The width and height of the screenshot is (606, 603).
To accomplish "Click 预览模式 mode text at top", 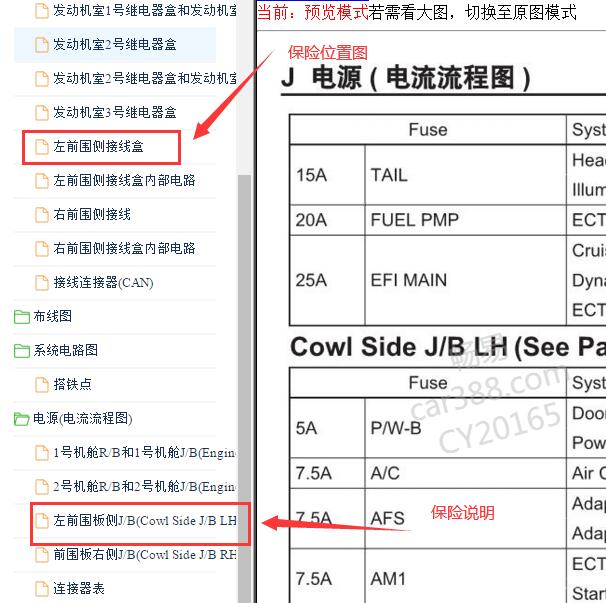I will click(x=336, y=12).
